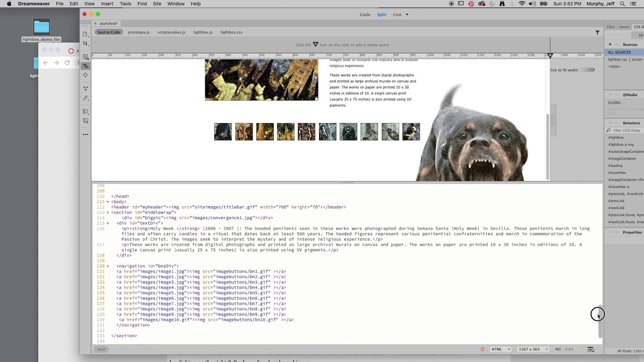Open the prototype.js related file

[x=138, y=32]
